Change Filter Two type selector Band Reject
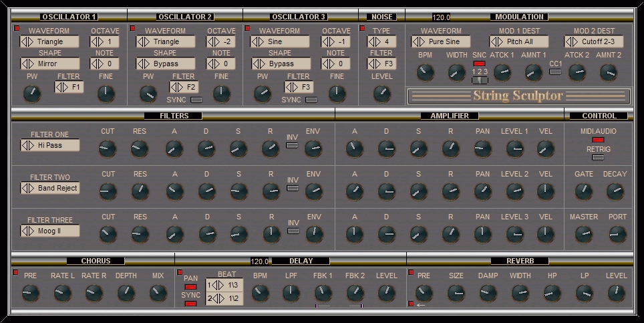 (x=49, y=188)
